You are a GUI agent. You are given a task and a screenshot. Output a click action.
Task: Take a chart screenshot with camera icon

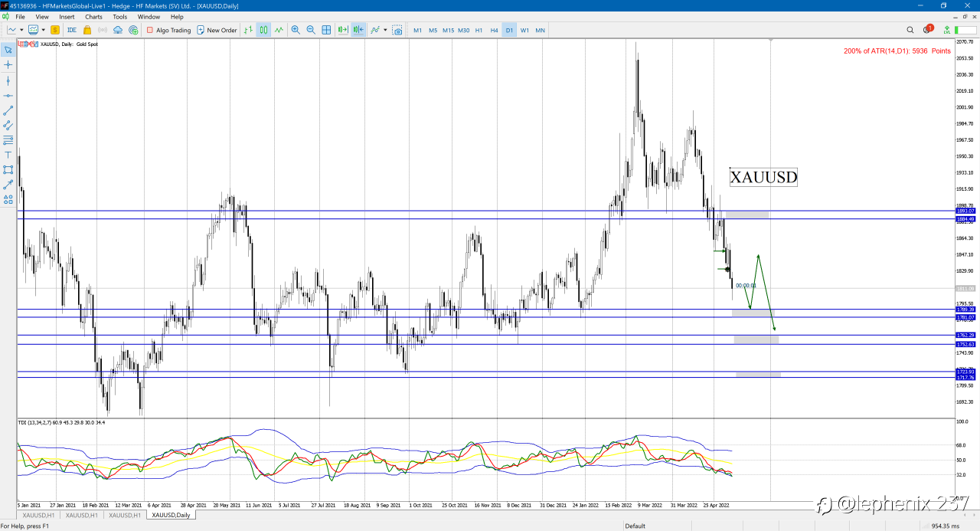pyautogui.click(x=397, y=30)
